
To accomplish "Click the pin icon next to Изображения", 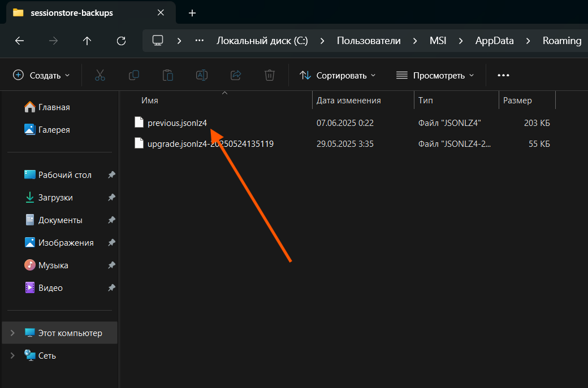I will 111,243.
